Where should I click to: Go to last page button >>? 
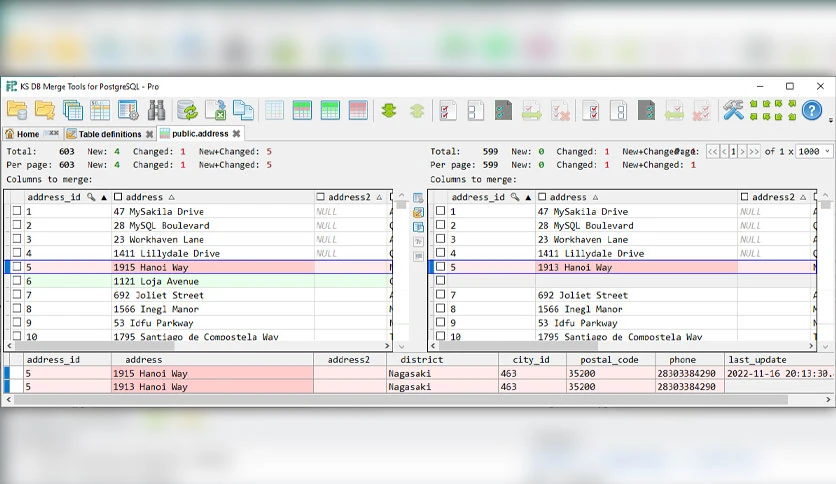(754, 151)
